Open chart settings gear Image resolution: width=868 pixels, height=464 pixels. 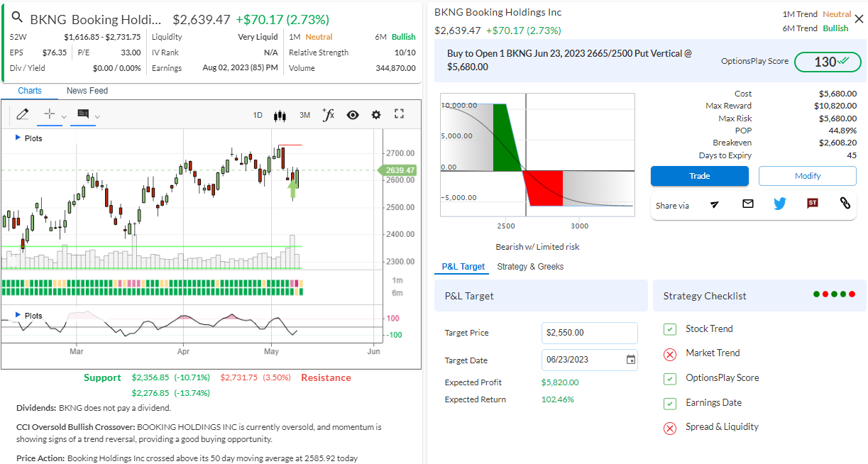pos(376,115)
